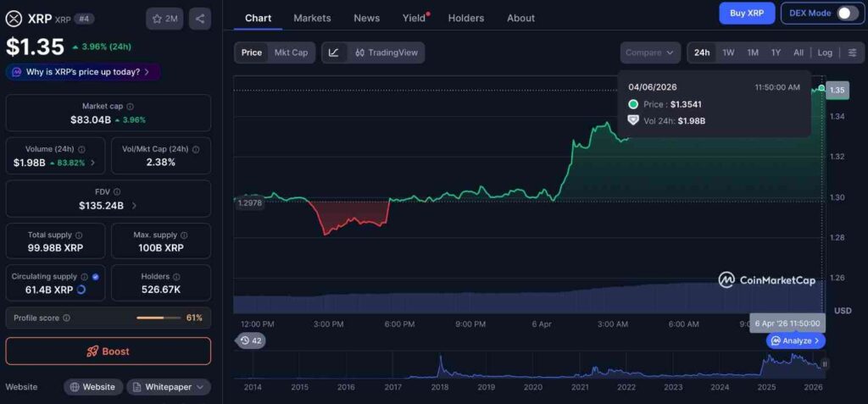Viewport: 868px width, 404px height.
Task: Expand the FDV details chevron
Action: [134, 206]
